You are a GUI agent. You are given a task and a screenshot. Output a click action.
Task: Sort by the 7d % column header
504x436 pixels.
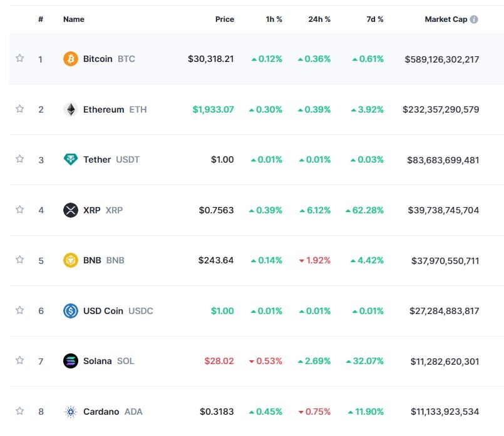coord(375,19)
